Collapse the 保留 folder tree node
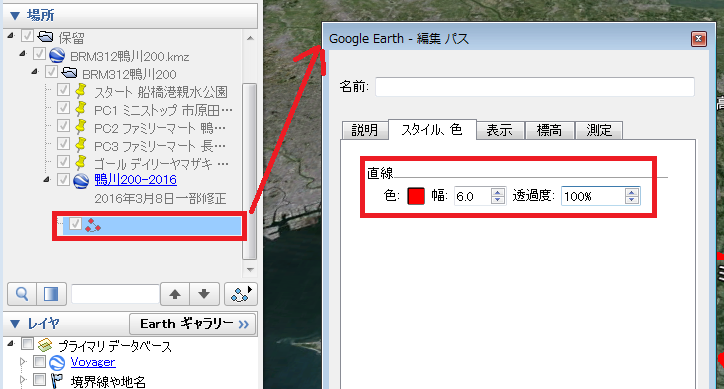 tap(11, 36)
